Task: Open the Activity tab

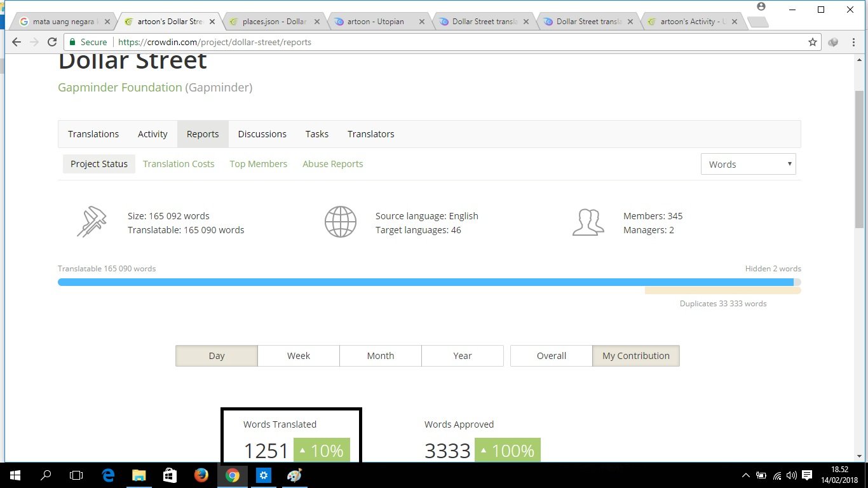Action: pos(153,134)
